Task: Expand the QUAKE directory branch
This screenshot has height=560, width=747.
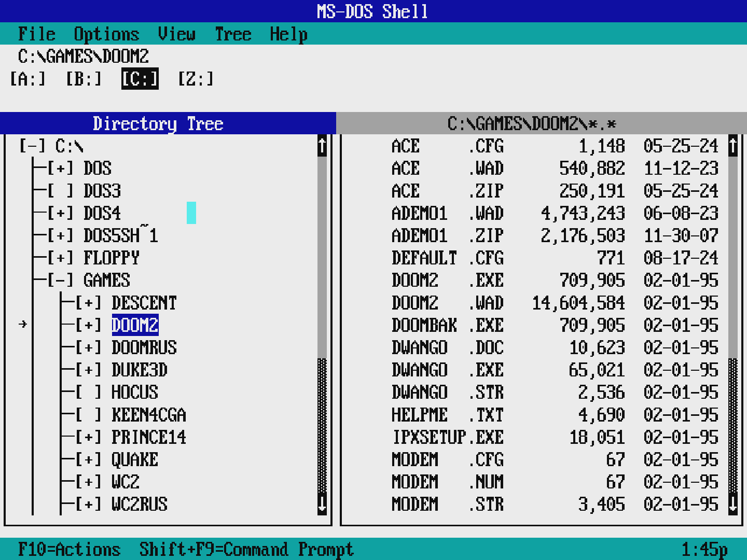Action: point(89,459)
